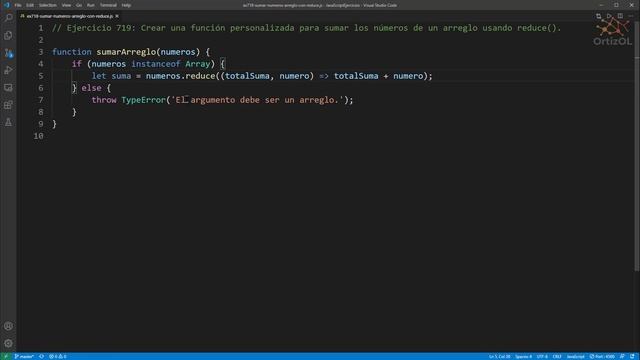This screenshot has height=360, width=640.
Task: Click 'TypeError' on line 7
Action: coord(143,100)
